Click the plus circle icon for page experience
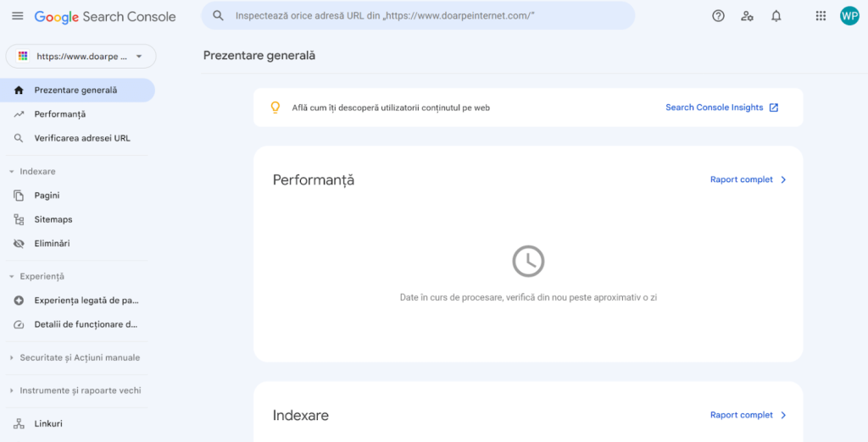 click(x=19, y=301)
